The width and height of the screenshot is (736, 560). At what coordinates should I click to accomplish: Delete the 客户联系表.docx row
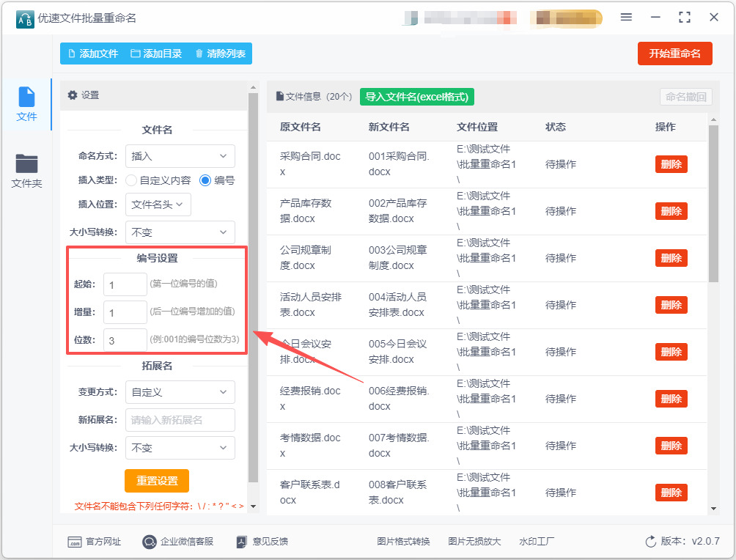point(671,493)
